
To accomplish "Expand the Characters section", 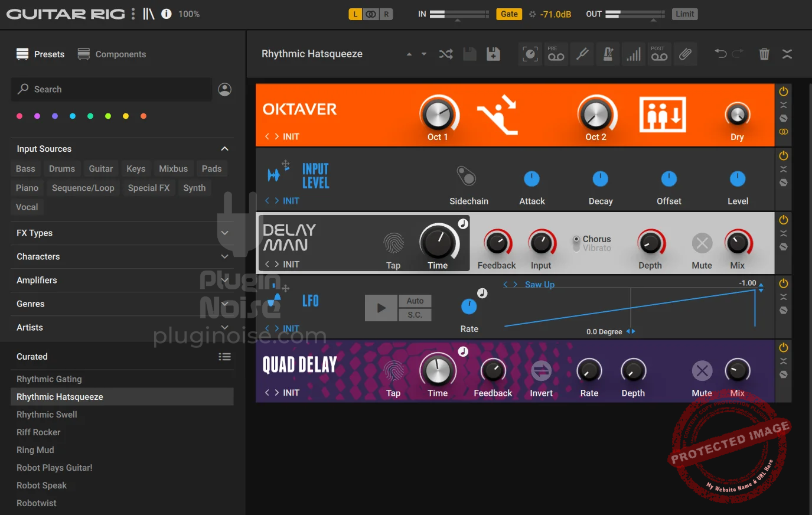I will [x=224, y=257].
